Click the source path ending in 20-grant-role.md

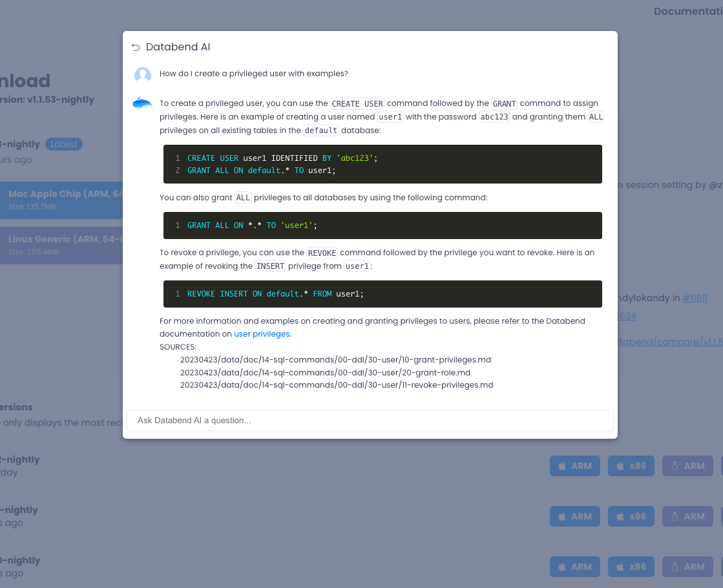click(325, 373)
